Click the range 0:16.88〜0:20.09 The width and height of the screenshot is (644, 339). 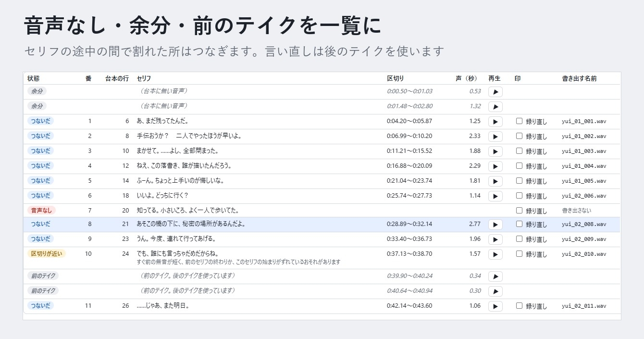409,166
